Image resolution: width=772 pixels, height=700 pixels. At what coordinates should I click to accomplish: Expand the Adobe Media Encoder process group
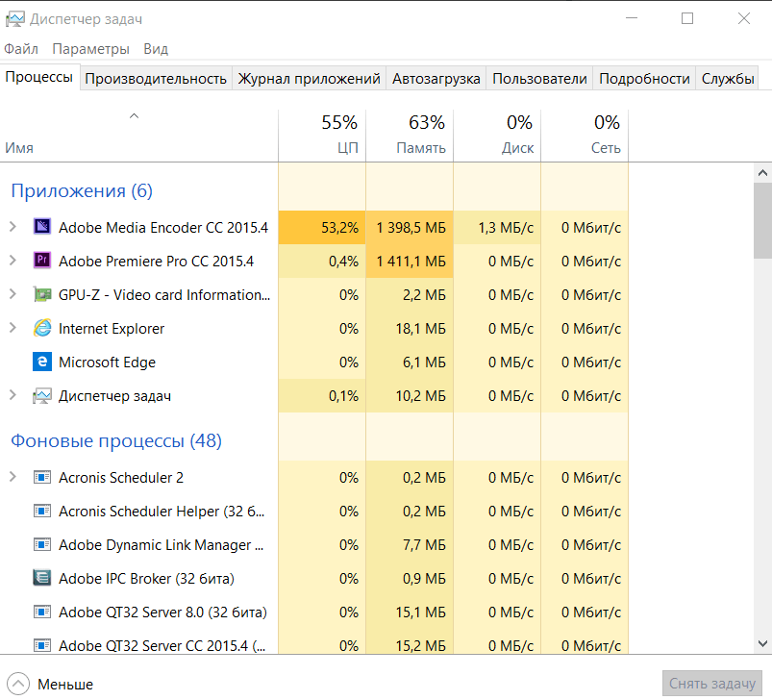coord(12,226)
